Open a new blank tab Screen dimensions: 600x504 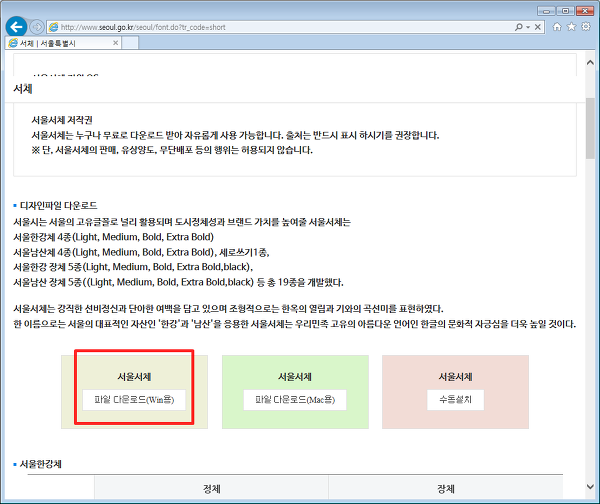pyautogui.click(x=130, y=43)
